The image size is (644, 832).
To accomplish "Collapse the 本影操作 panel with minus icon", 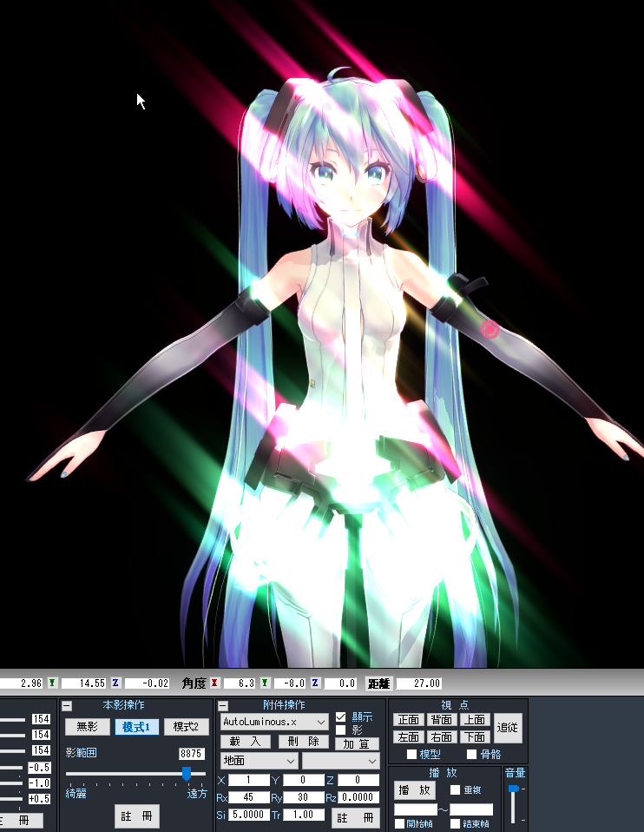I will click(67, 706).
